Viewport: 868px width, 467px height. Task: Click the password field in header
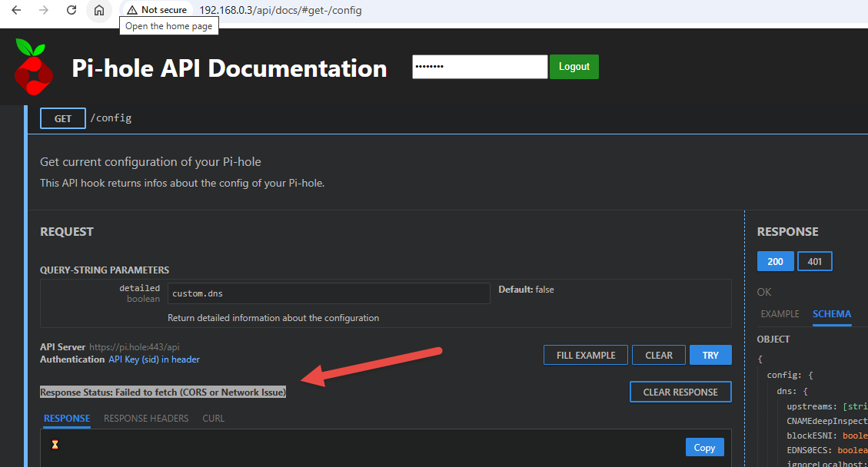(x=480, y=67)
